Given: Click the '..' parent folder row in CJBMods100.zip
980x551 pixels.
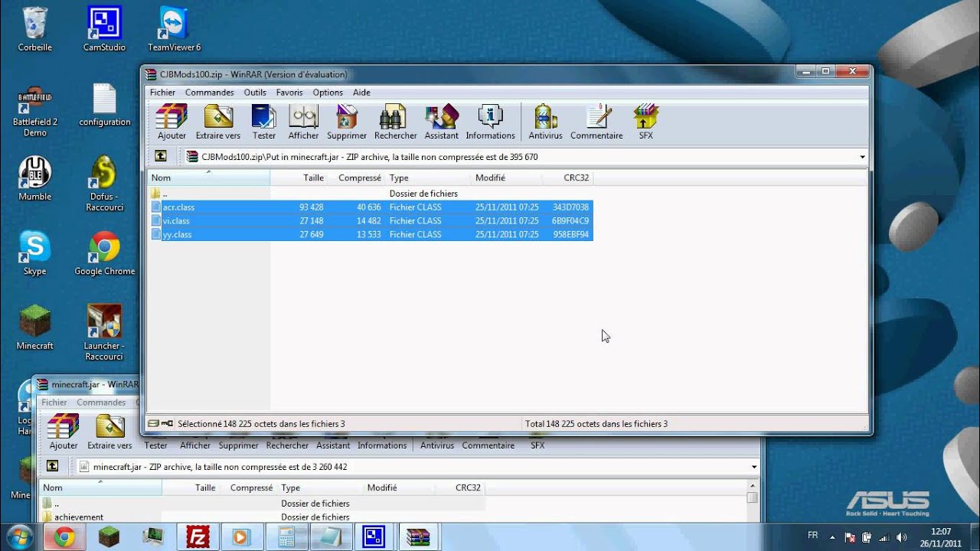Looking at the screenshot, I should tap(371, 194).
